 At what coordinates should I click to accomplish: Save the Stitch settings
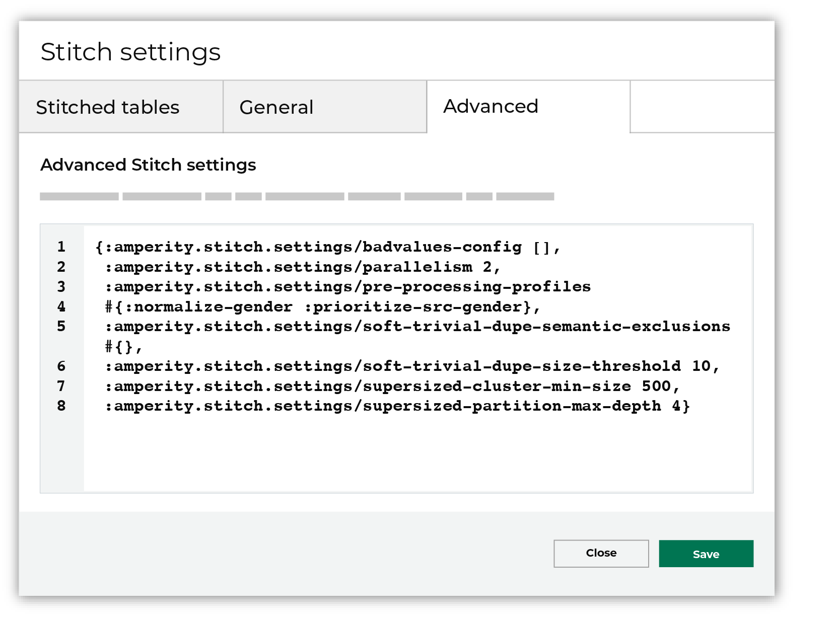tap(706, 554)
